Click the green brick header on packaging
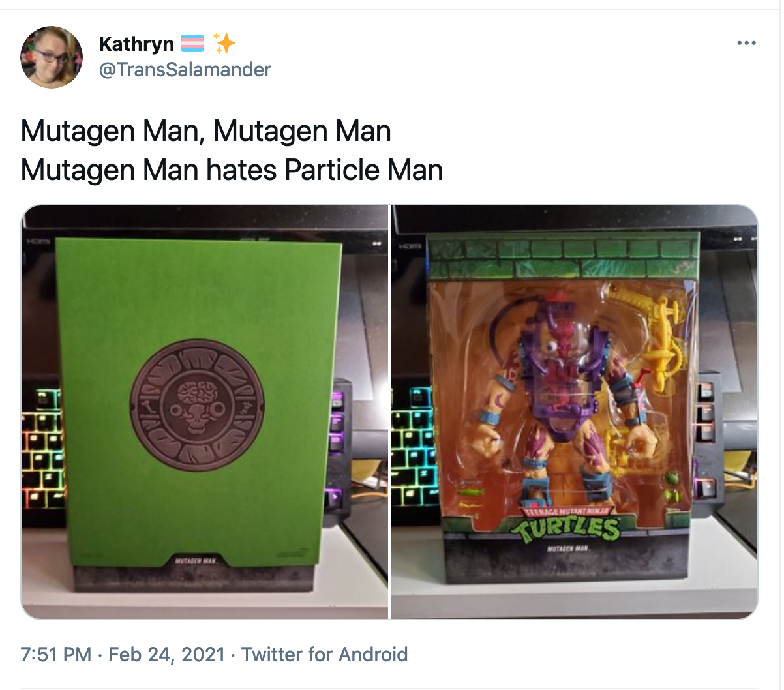The width and height of the screenshot is (784, 690). [564, 258]
